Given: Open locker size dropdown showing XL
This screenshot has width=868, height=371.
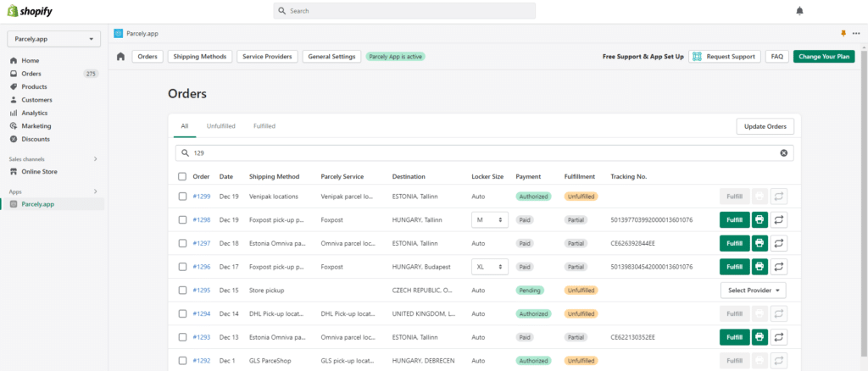Looking at the screenshot, I should pos(489,267).
